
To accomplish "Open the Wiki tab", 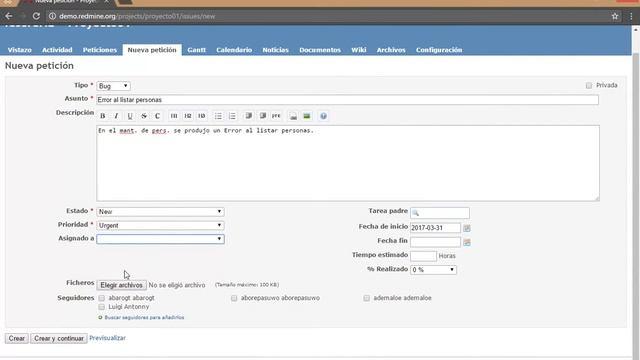I will (359, 50).
